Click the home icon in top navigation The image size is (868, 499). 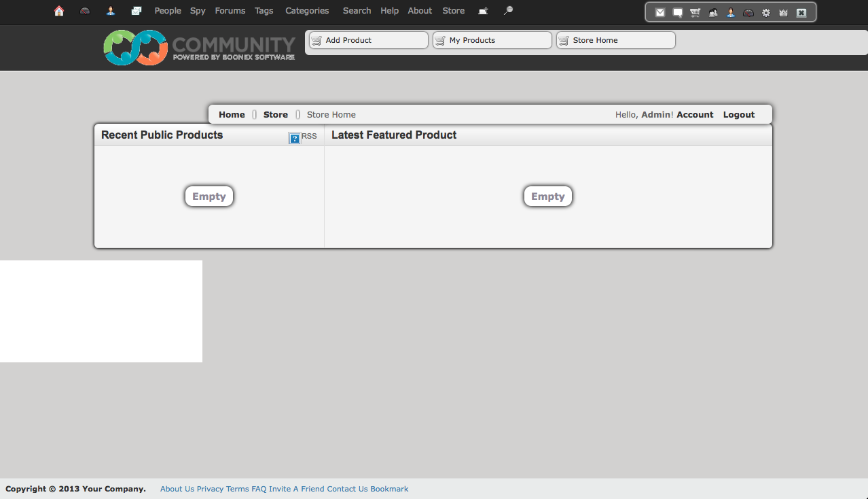pos(59,11)
